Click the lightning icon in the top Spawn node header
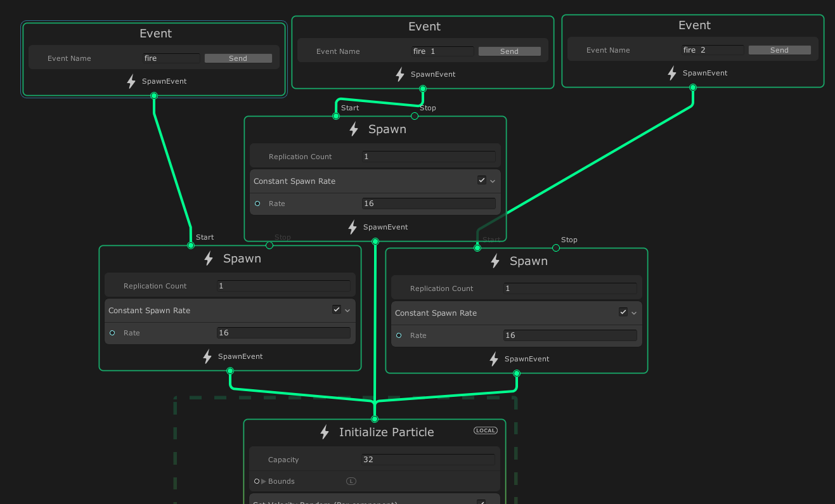 click(x=353, y=129)
